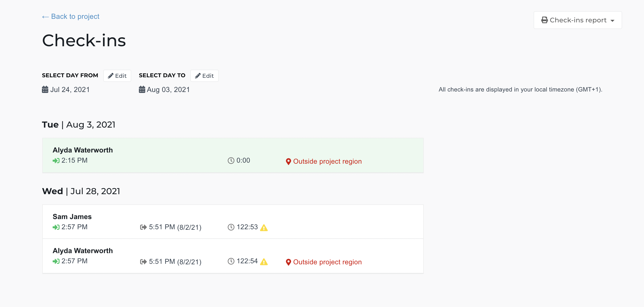Click calendar icon beside Jul 24, 2021

click(x=45, y=90)
